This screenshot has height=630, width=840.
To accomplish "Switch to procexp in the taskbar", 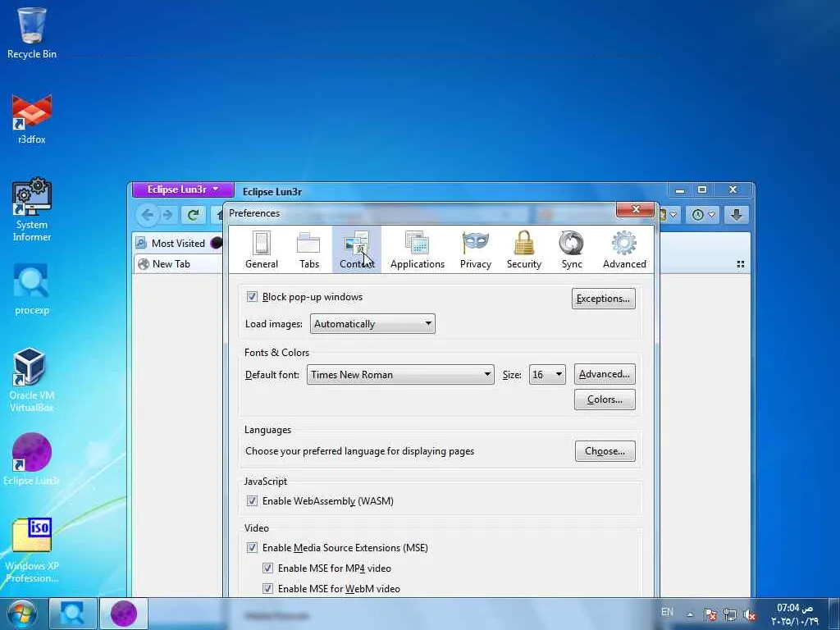I will tap(72, 614).
